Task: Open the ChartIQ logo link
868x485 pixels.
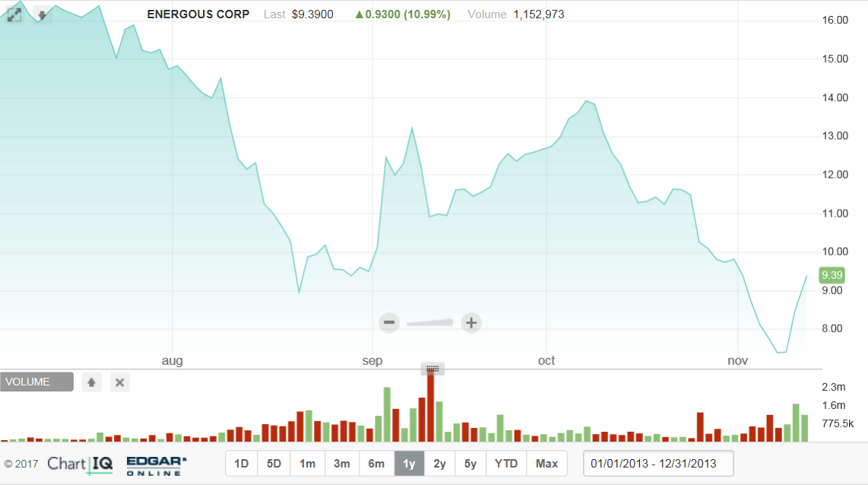Action: click(x=81, y=464)
